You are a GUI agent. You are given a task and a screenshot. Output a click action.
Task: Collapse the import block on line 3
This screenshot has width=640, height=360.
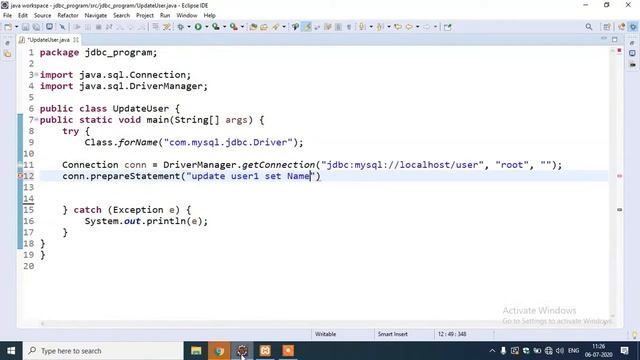point(36,74)
